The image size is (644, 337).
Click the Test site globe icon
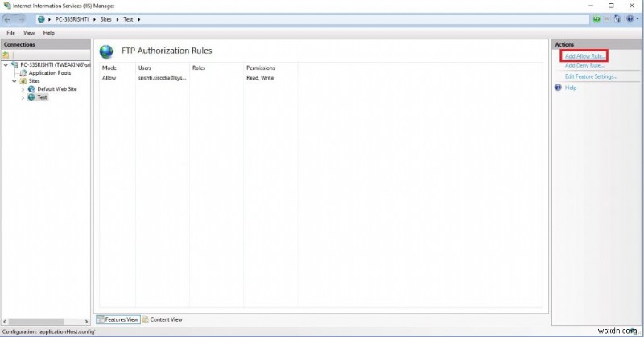tap(31, 97)
